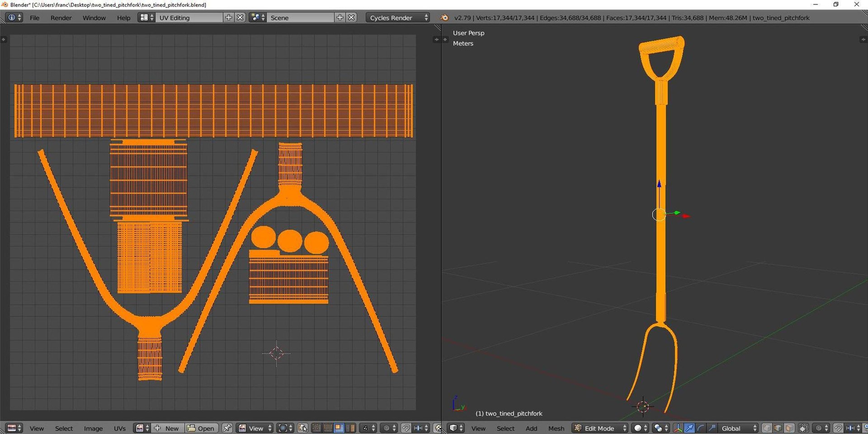Delete the UV Editing screen layout

240,18
